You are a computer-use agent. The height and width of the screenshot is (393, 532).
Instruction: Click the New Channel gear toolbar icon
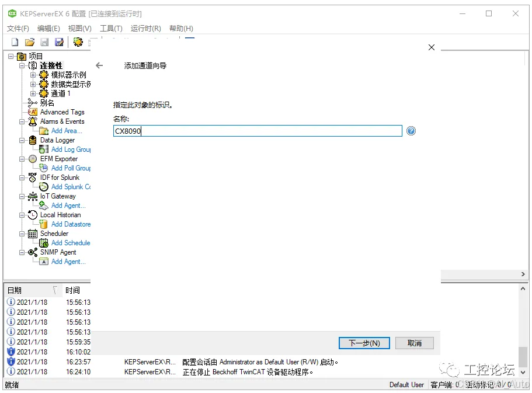(x=78, y=42)
